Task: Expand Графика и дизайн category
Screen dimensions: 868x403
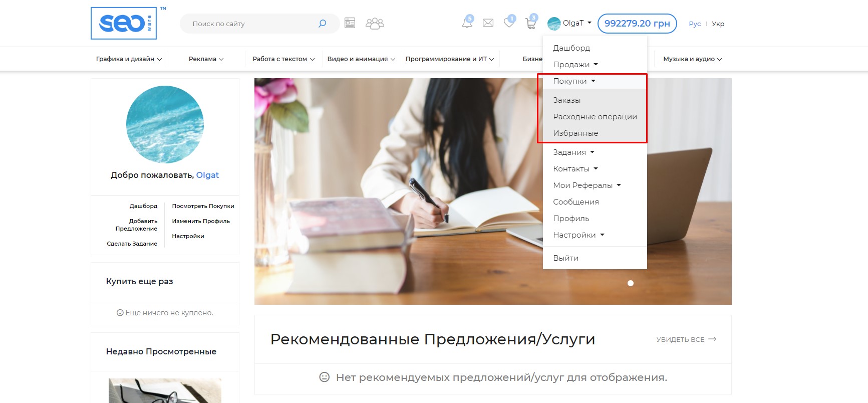Action: 129,59
